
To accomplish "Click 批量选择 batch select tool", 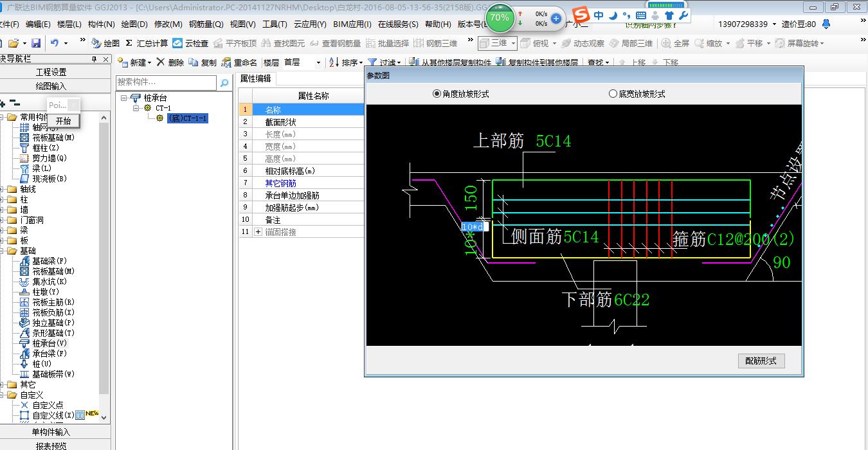I will (387, 43).
